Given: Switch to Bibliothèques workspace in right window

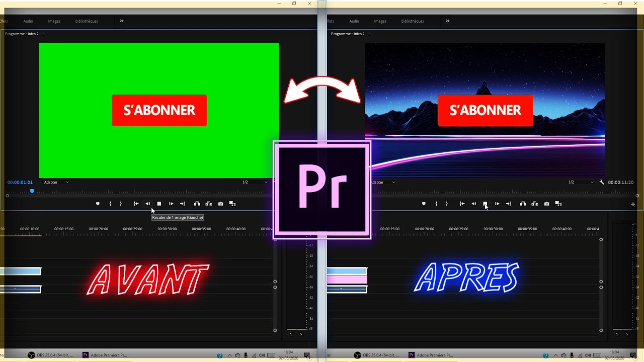Looking at the screenshot, I should (413, 21).
